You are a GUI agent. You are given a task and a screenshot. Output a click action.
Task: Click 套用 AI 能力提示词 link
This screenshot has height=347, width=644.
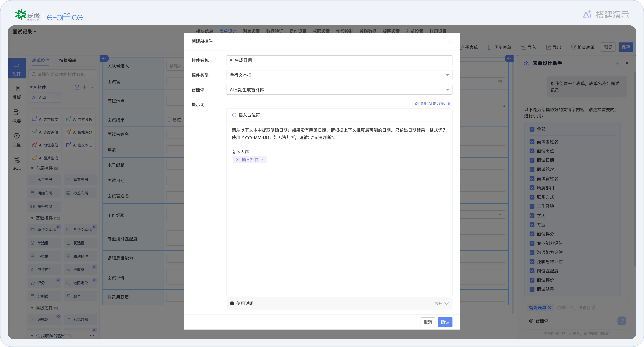pos(433,103)
